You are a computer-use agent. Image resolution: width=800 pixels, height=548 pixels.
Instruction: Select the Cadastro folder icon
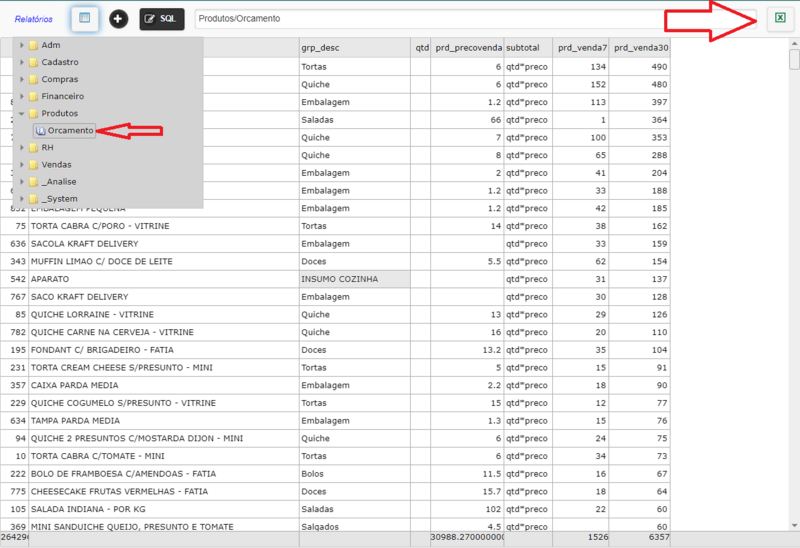[x=34, y=62]
